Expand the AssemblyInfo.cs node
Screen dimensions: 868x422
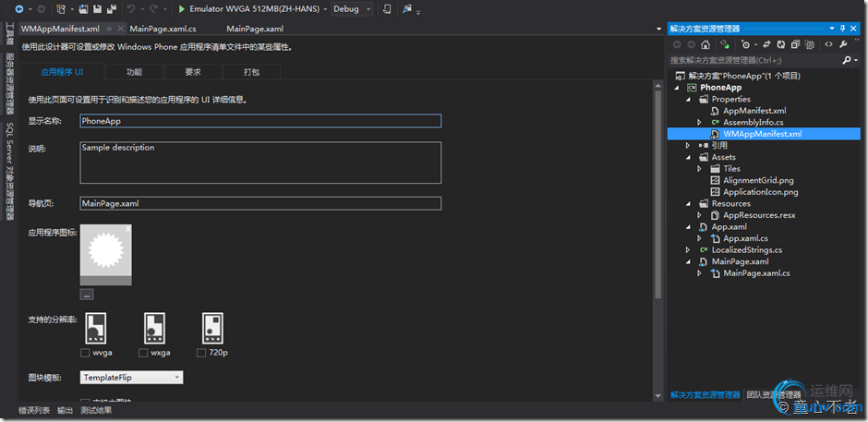(x=700, y=123)
